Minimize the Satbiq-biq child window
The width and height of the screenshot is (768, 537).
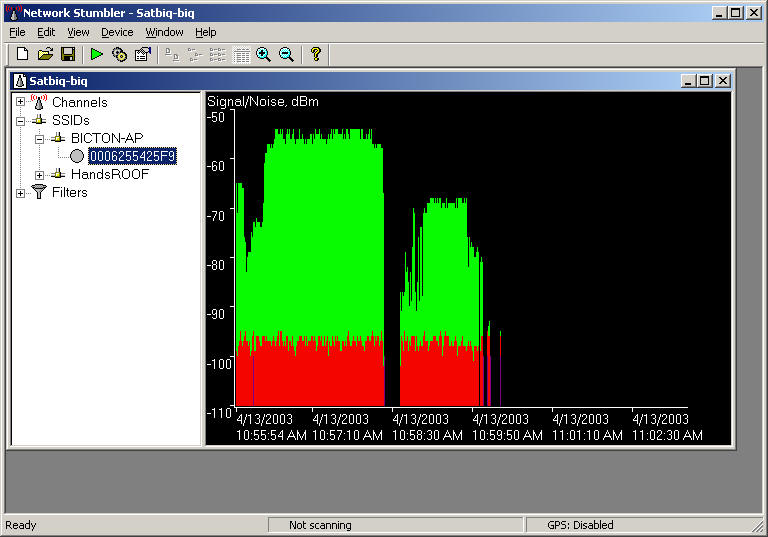[688, 81]
